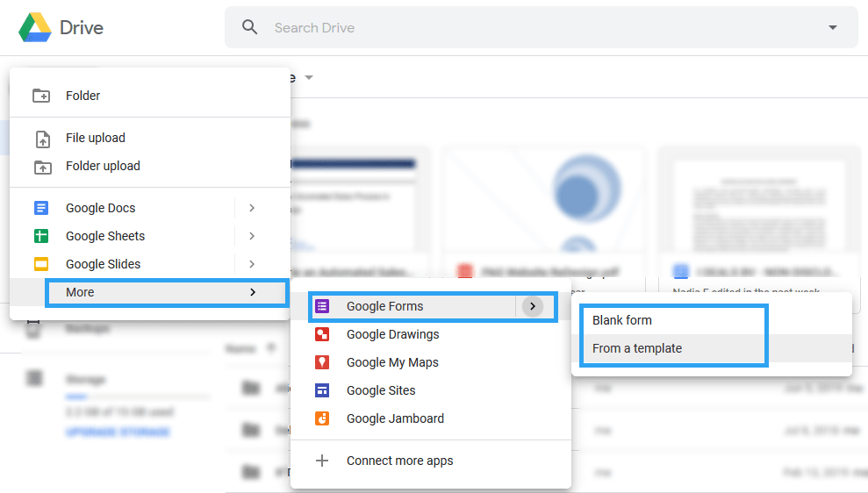Click the search magnifier icon
868x493 pixels.
pyautogui.click(x=249, y=27)
